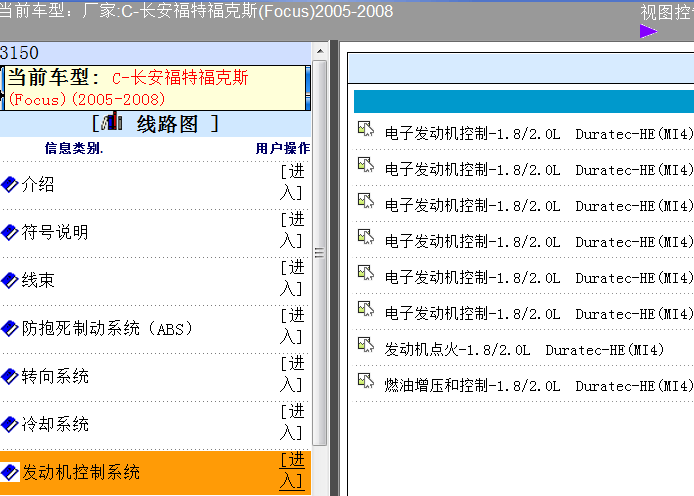Screen dimensions: 694x496
Task: Open the [进入] link for 线束
Action: tap(292, 278)
